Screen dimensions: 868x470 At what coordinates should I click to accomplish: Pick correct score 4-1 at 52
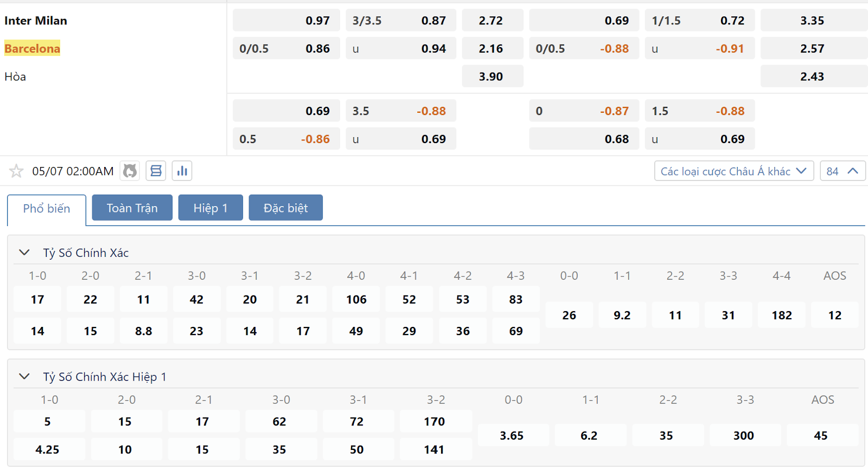[x=410, y=299]
